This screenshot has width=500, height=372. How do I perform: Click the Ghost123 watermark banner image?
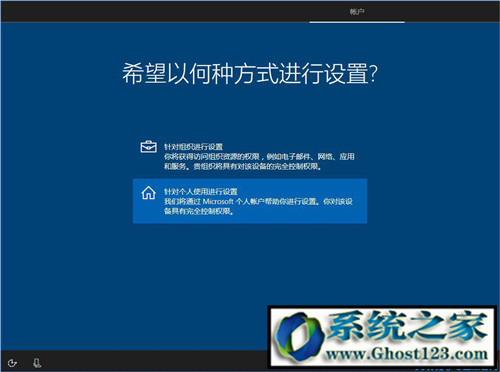click(382, 337)
